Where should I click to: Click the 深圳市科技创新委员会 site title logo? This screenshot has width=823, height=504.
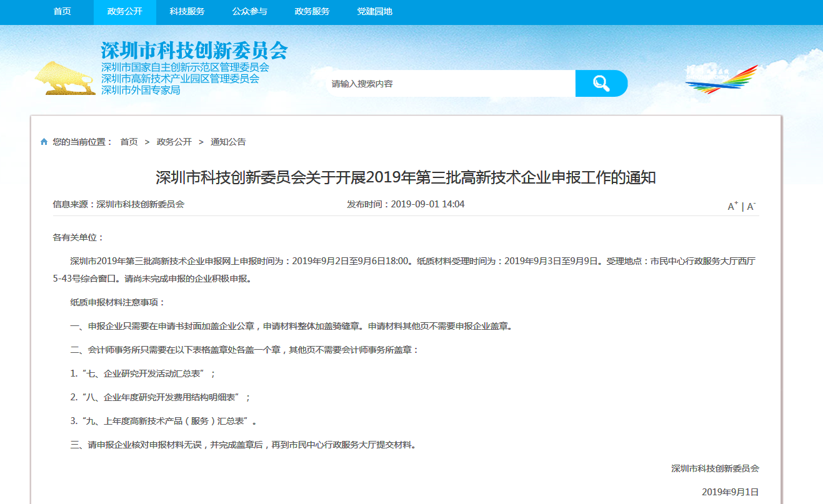click(194, 51)
